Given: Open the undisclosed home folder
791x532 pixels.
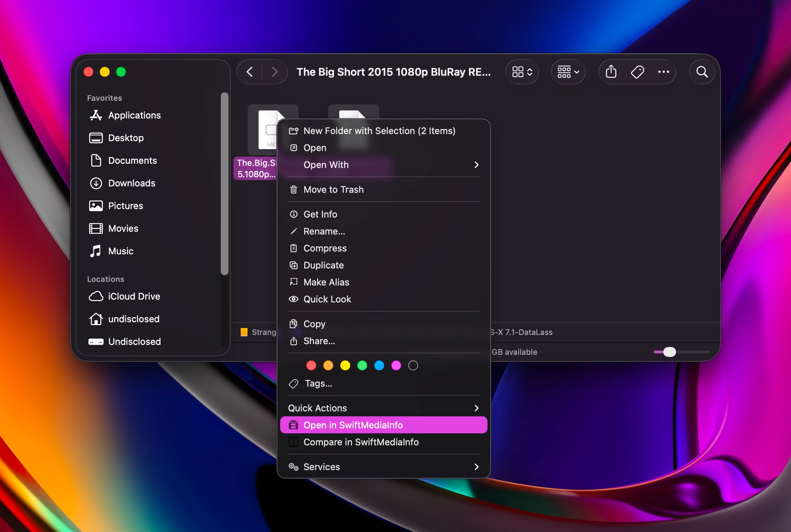Looking at the screenshot, I should tap(134, 319).
